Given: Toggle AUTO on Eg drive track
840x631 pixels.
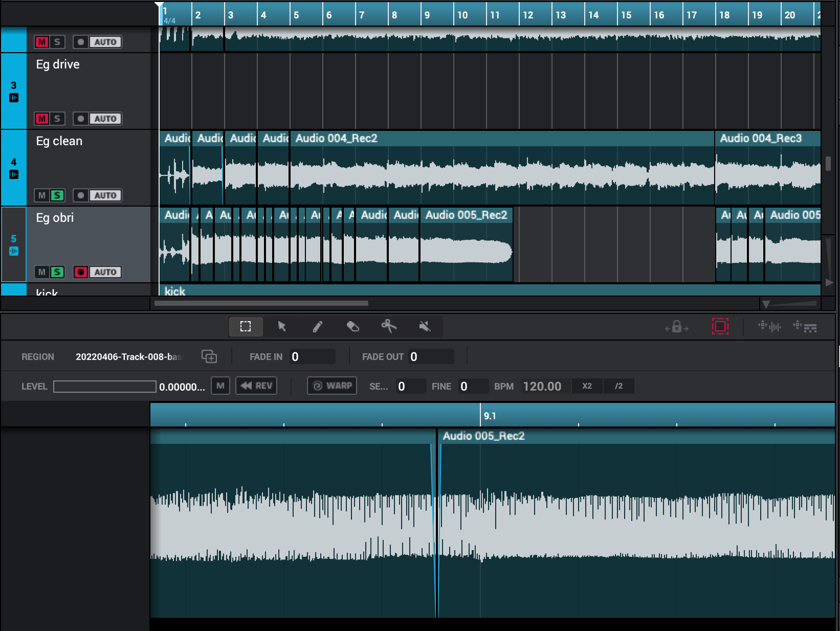Looking at the screenshot, I should click(x=105, y=119).
